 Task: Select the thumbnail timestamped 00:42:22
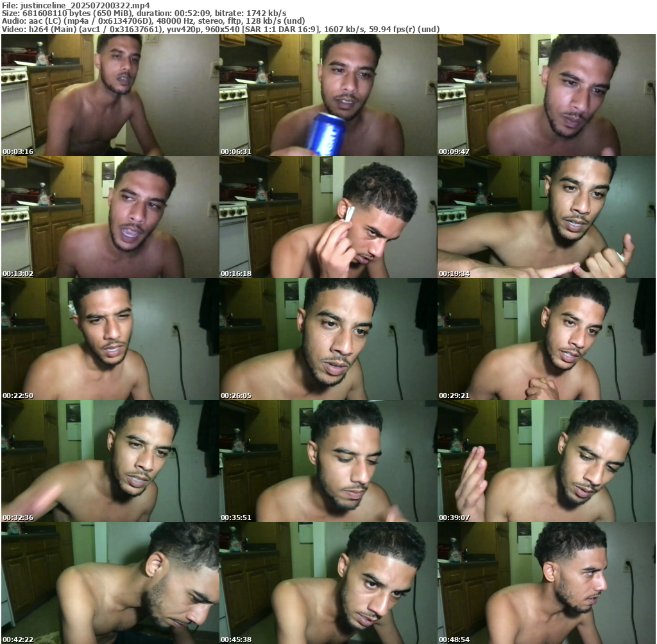110,583
